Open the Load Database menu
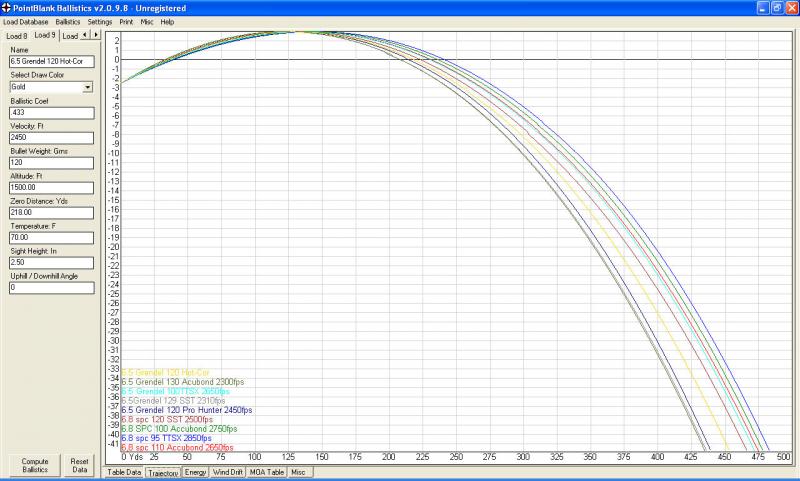 25,21
